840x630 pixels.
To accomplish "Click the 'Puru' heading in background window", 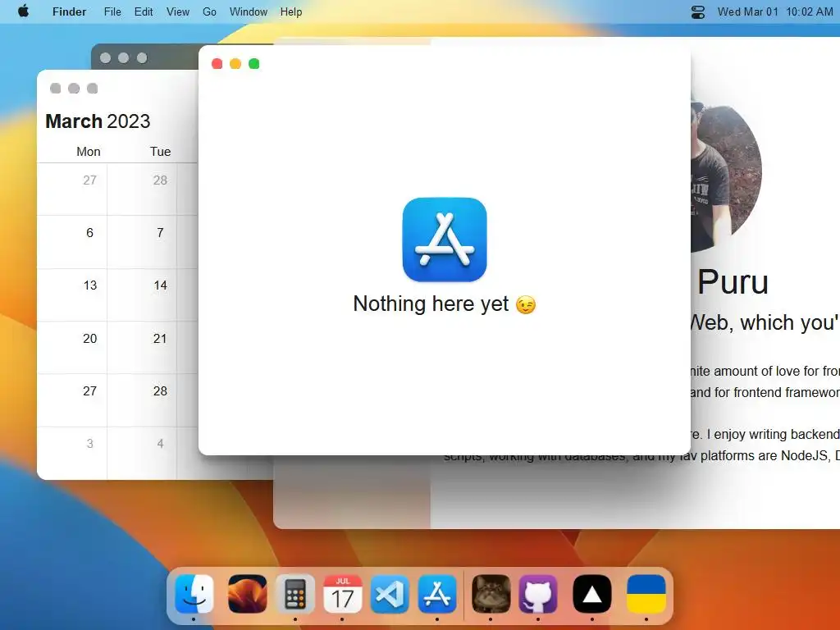I will click(x=733, y=282).
